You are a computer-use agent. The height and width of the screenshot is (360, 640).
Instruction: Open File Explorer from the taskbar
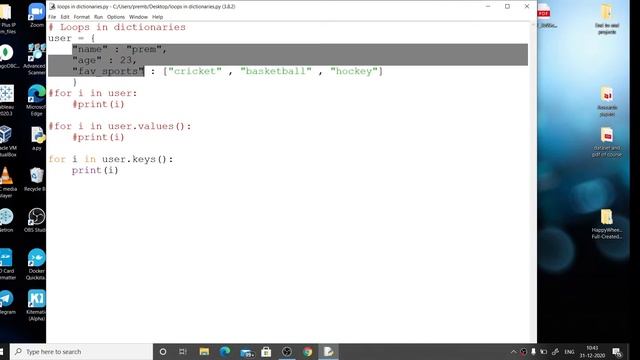pos(204,351)
